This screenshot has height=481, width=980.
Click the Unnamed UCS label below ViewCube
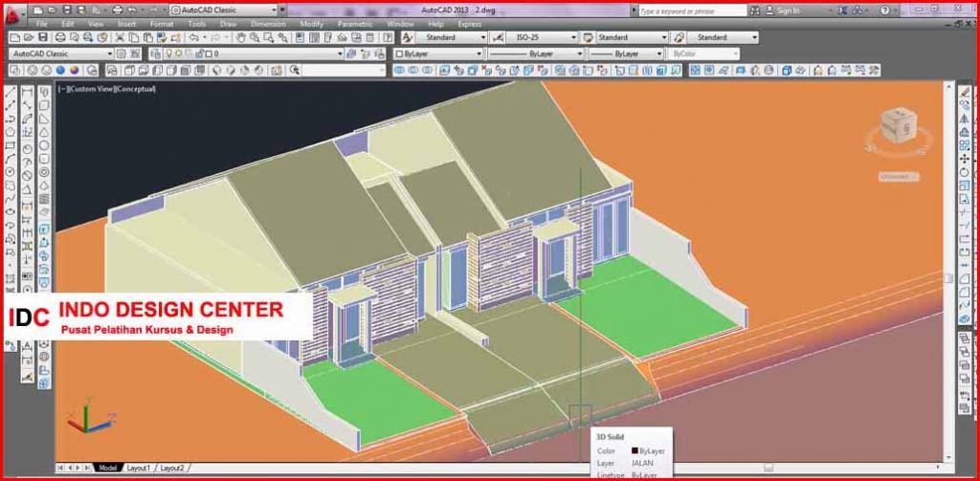tap(898, 177)
